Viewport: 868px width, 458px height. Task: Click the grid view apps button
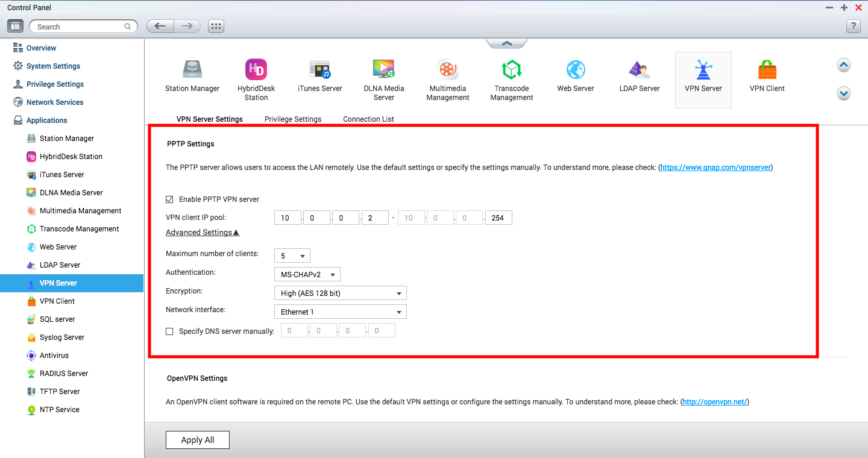tap(216, 27)
